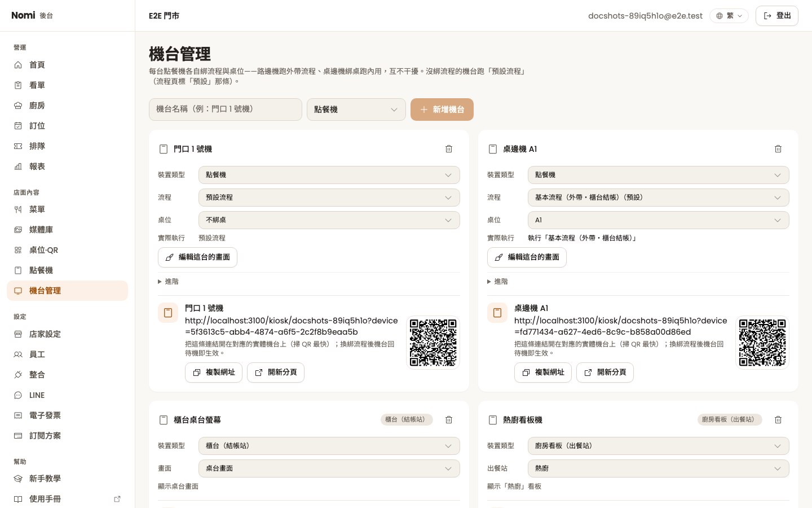The width and height of the screenshot is (812, 508).
Task: Open 員工 staff page in sidebar
Action: [x=67, y=354]
